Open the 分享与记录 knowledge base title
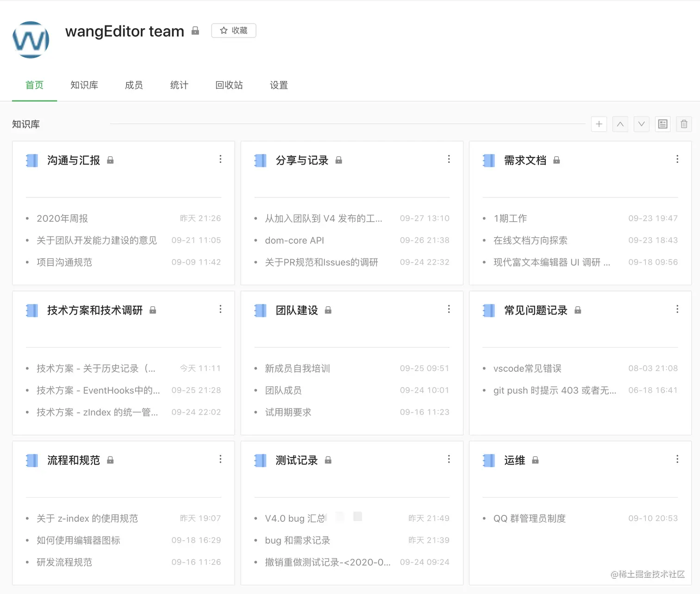This screenshot has height=594, width=700. (x=302, y=161)
